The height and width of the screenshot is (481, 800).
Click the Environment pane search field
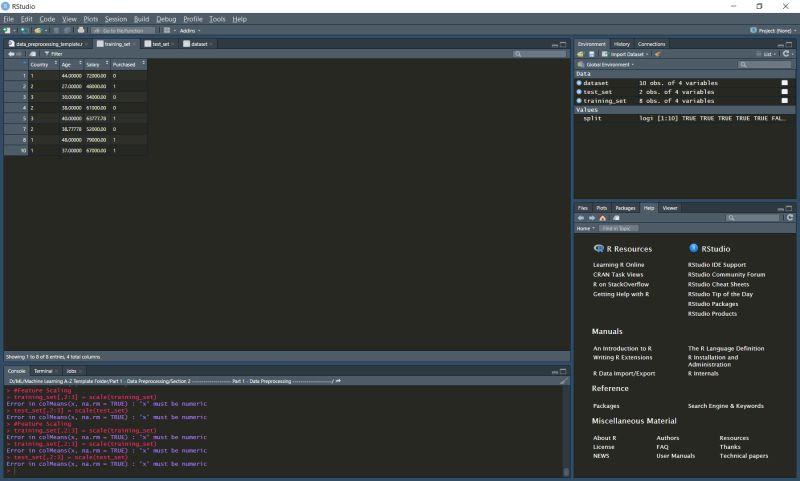[x=764, y=65]
